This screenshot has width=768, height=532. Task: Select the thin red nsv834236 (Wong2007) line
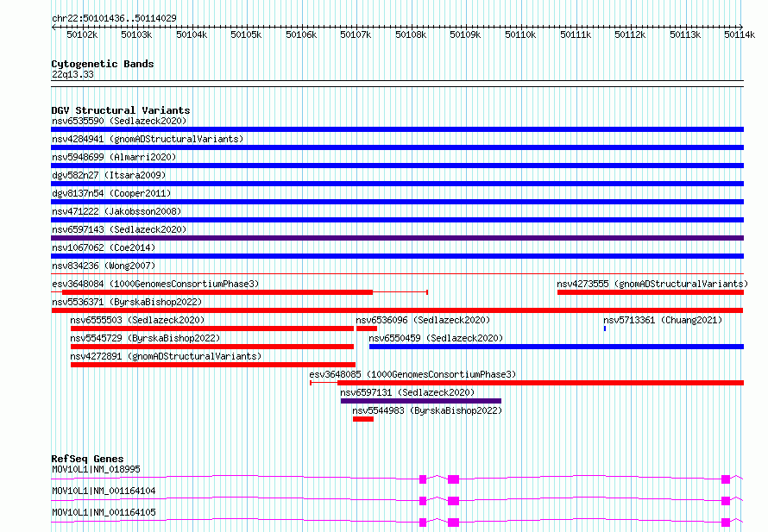click(397, 274)
